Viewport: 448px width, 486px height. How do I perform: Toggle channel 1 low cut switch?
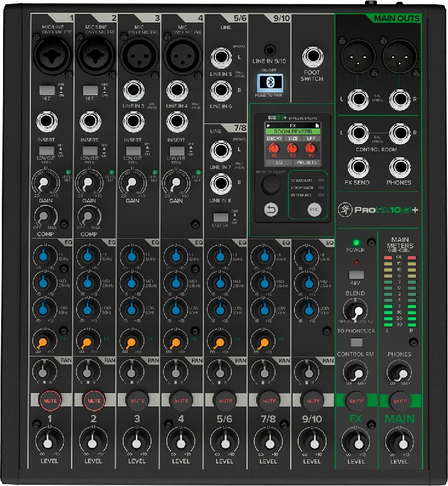pyautogui.click(x=47, y=151)
